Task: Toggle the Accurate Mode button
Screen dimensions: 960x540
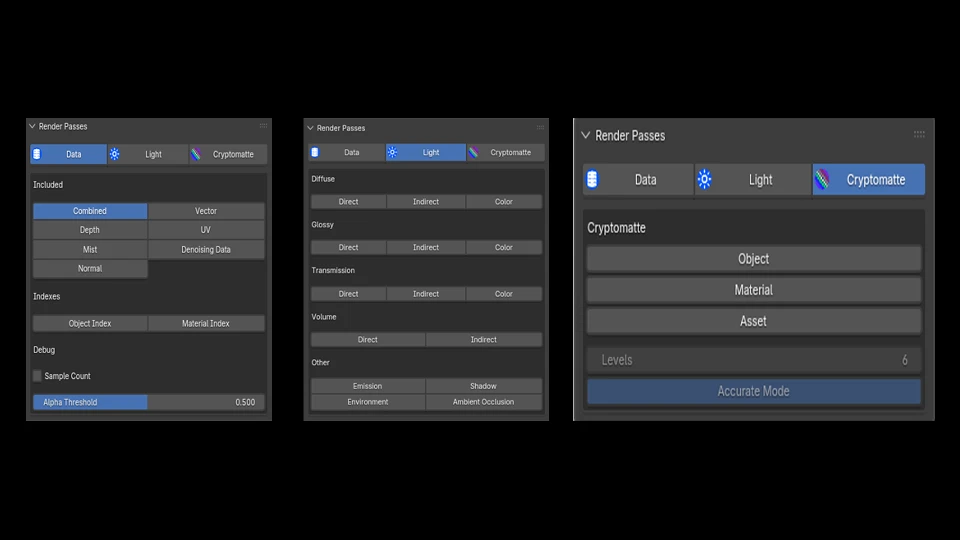Action: [x=754, y=391]
